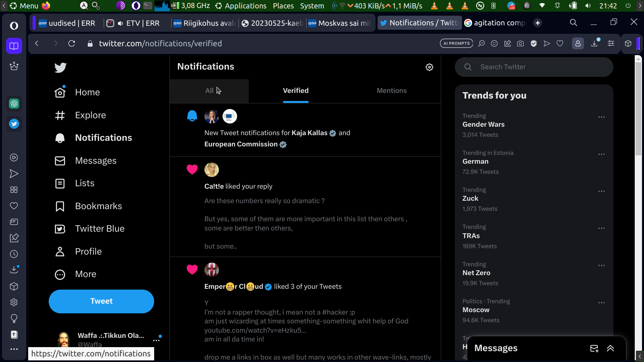Open History clock in Opera sidebar

click(x=14, y=254)
